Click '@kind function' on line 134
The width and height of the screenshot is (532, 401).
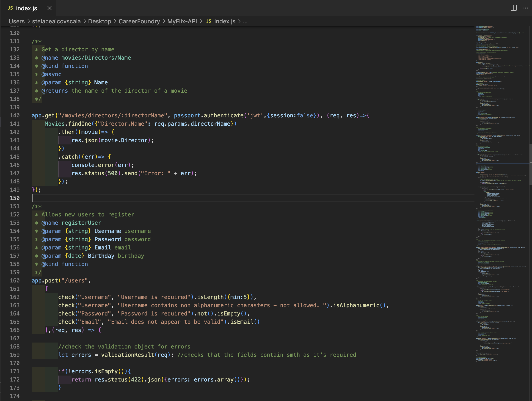click(x=64, y=66)
